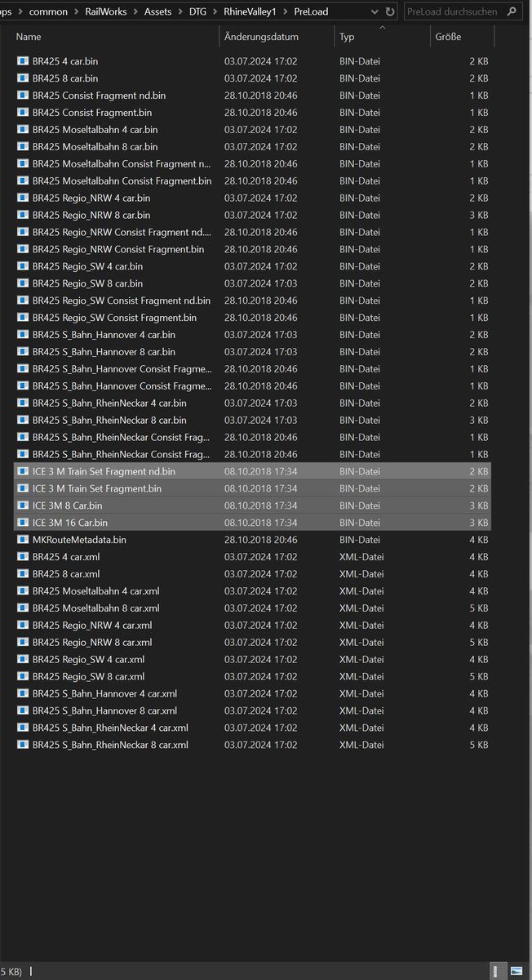Expand the chevron after 'RhineValley1' in breadcrumb
This screenshot has width=532, height=980.
click(x=286, y=12)
